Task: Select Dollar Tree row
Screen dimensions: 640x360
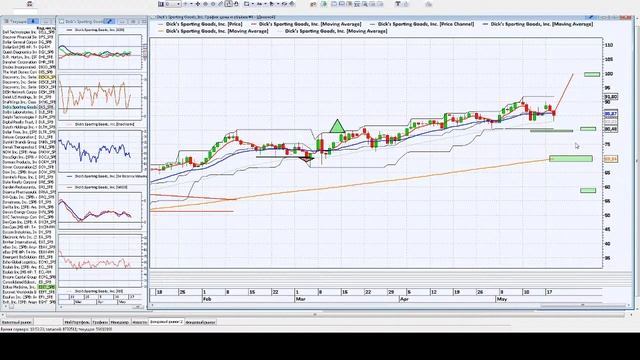Action: pos(28,132)
